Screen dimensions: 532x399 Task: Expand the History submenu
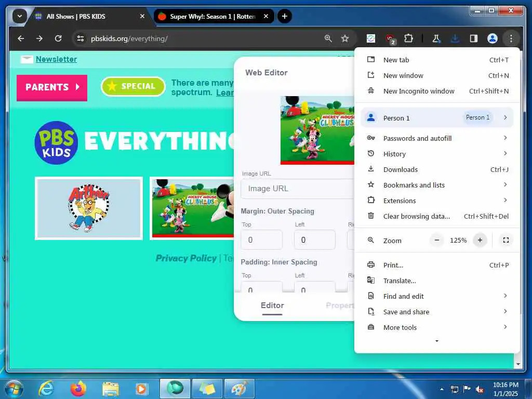coord(437,154)
